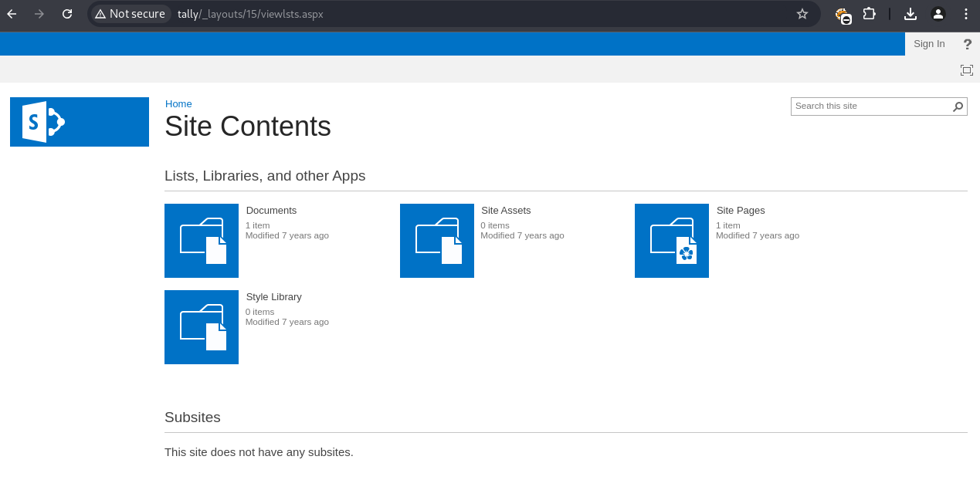Click the browser profile avatar icon
The image size is (980, 480).
938,14
